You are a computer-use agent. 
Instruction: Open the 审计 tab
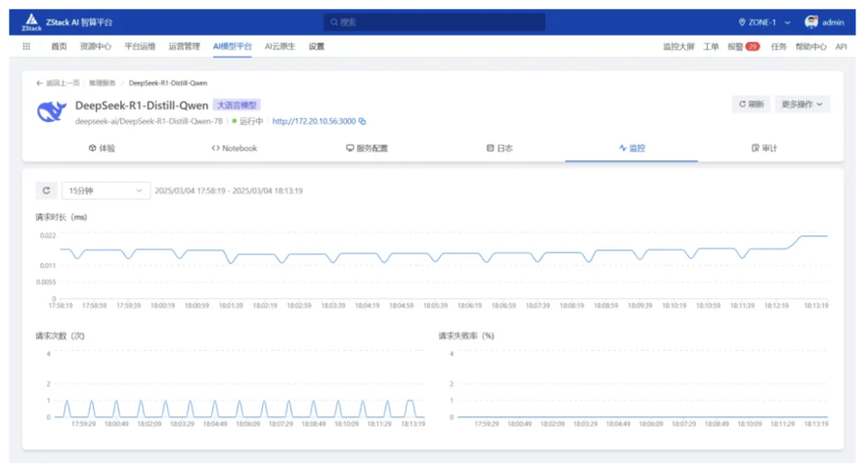pyautogui.click(x=764, y=149)
